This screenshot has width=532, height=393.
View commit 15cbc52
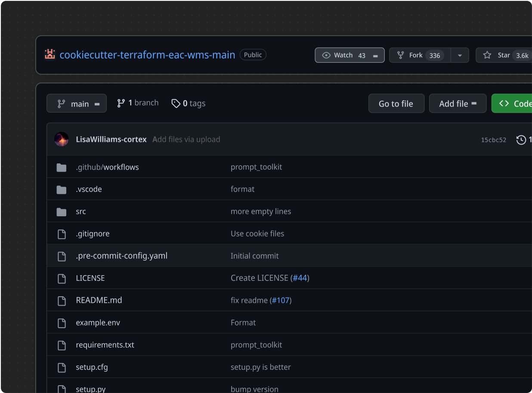(x=494, y=140)
